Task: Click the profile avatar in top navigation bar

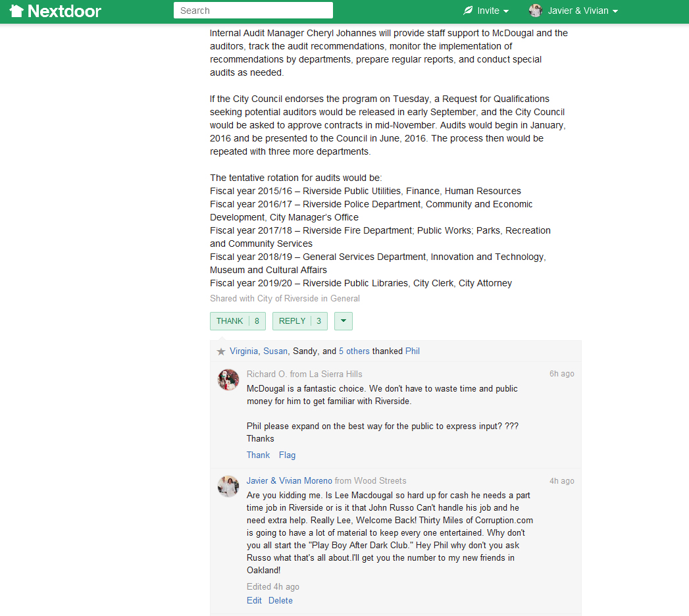Action: click(x=536, y=11)
